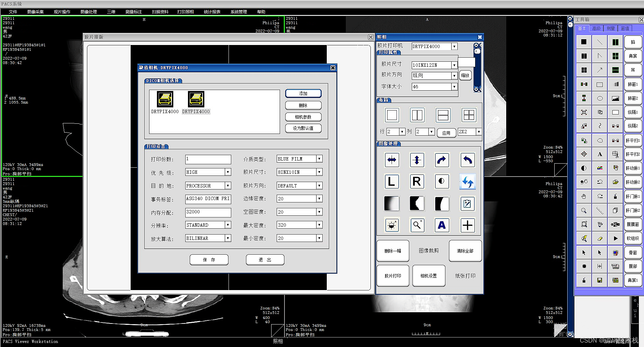The height and width of the screenshot is (347, 644).
Task: Open the 胶片尺寸 8INX10IN dropdown
Action: click(x=319, y=172)
